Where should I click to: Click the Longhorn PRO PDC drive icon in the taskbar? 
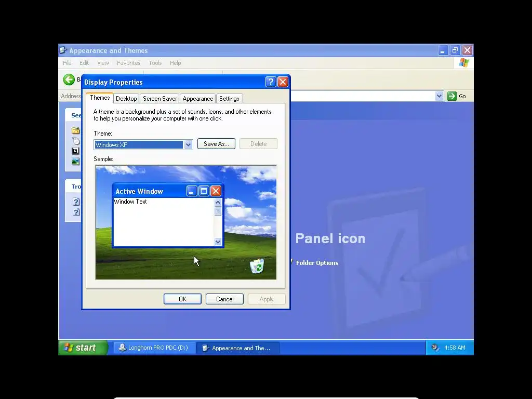122,348
